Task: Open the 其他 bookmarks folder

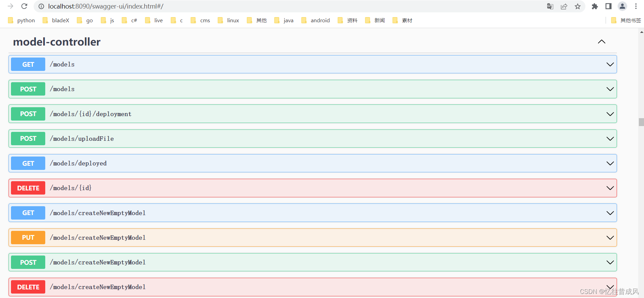Action: click(257, 20)
